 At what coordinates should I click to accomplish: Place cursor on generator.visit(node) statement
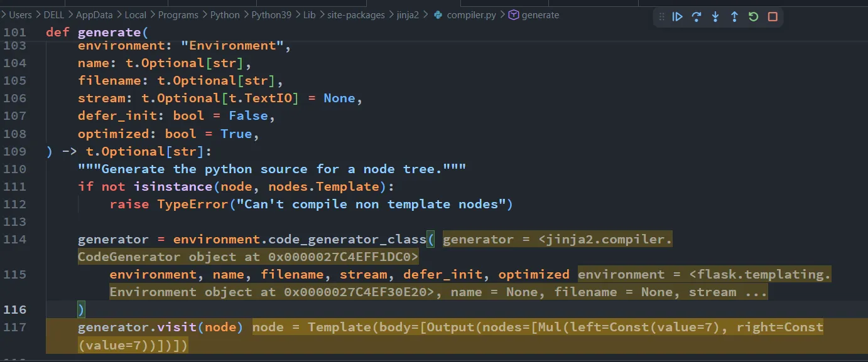click(160, 327)
